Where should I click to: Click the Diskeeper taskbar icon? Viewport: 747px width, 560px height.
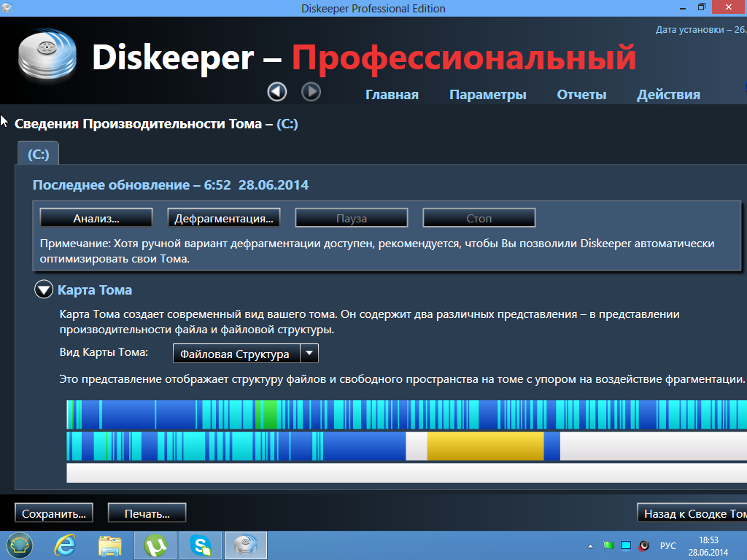246,545
